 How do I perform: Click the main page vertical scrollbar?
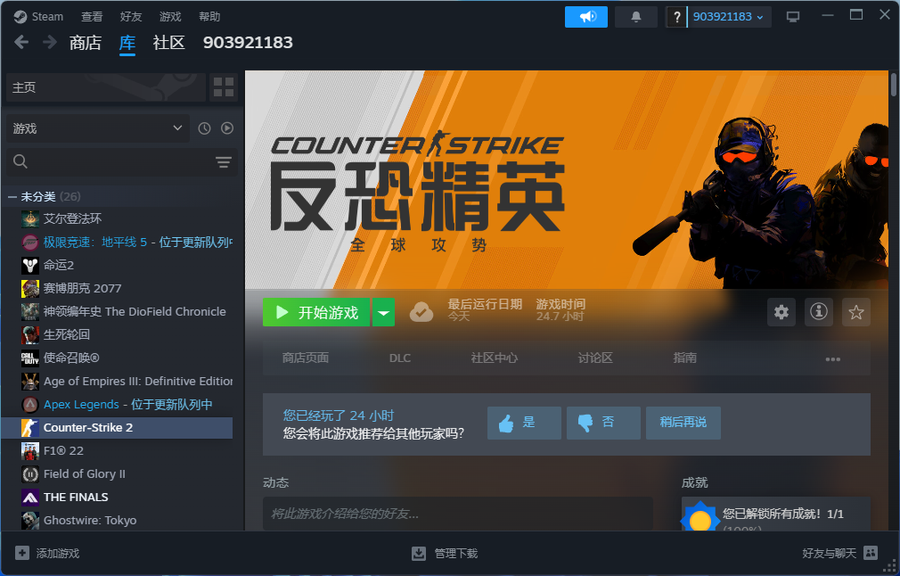(893, 84)
